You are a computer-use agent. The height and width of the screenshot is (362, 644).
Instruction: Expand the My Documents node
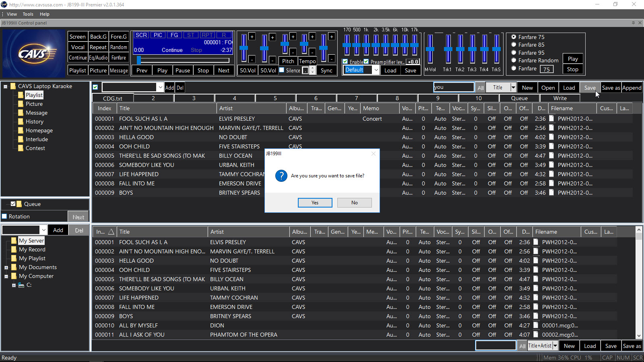6,267
